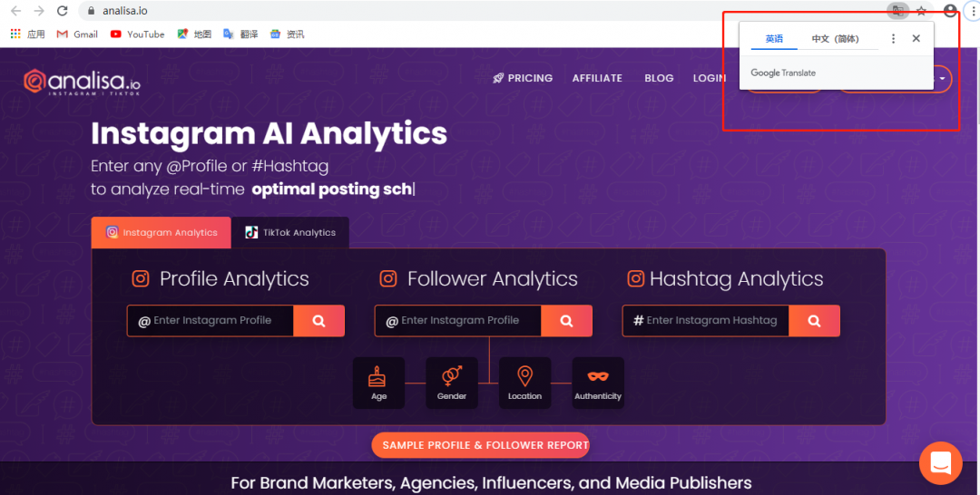
Task: Reload the page
Action: point(62,11)
